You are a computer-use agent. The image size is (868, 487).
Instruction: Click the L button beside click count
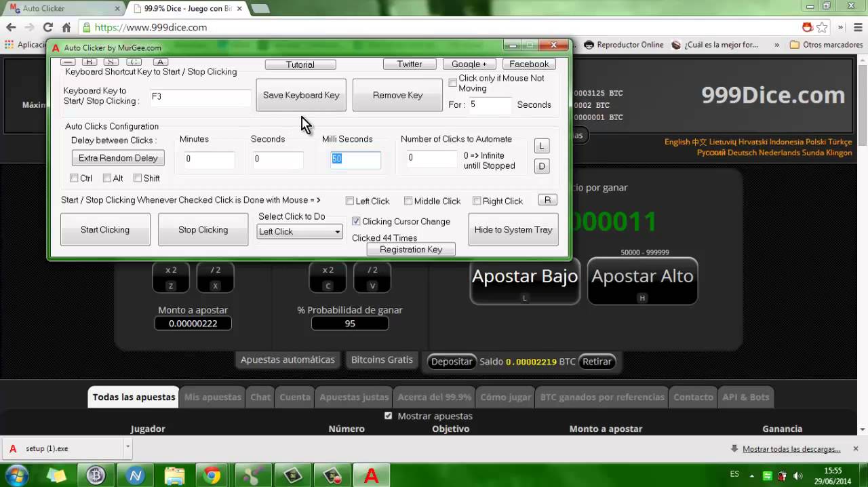(541, 146)
